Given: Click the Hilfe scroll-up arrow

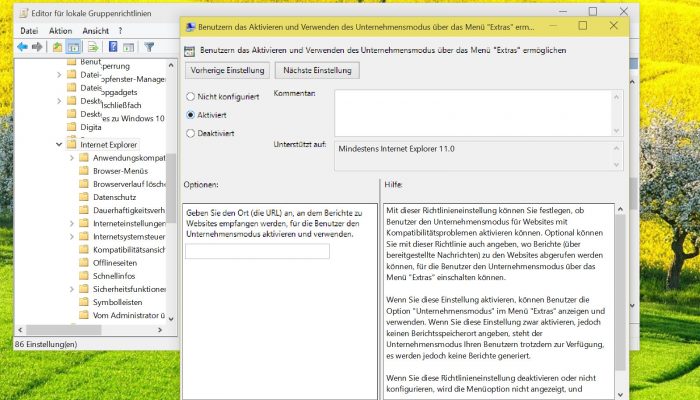Looking at the screenshot, I should point(620,209).
